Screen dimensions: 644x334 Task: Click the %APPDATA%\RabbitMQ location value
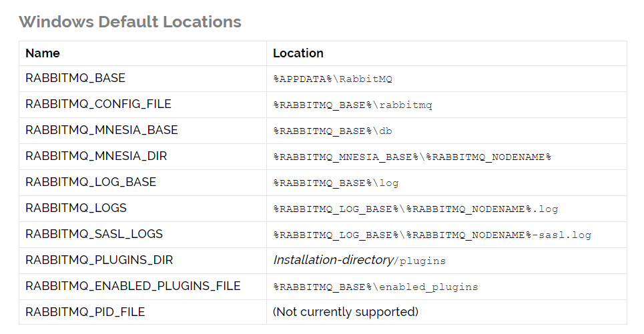[333, 79]
